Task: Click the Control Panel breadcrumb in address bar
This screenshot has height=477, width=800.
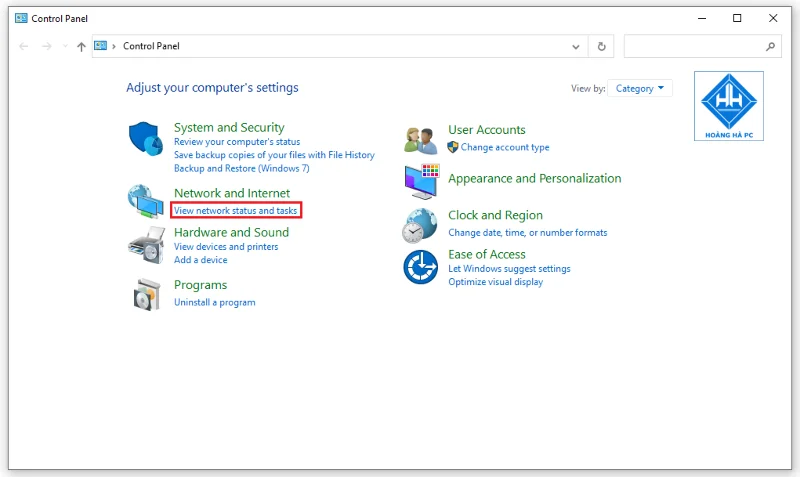Action: coord(151,46)
